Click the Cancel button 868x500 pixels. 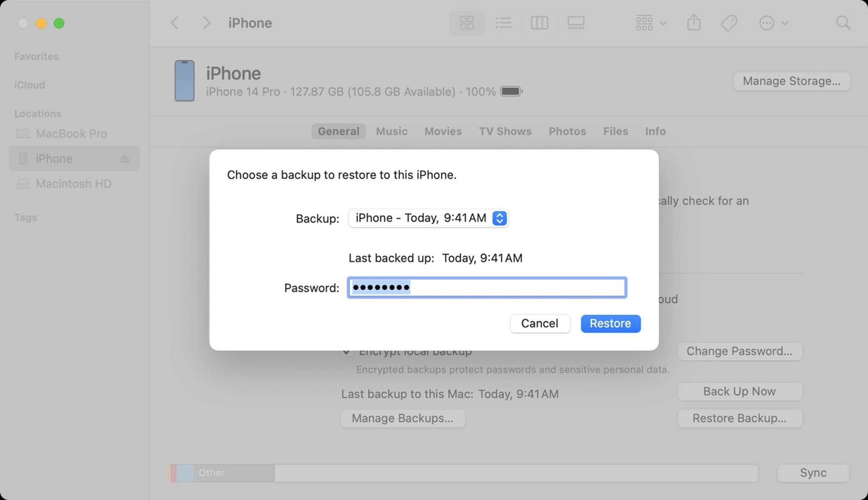(539, 324)
